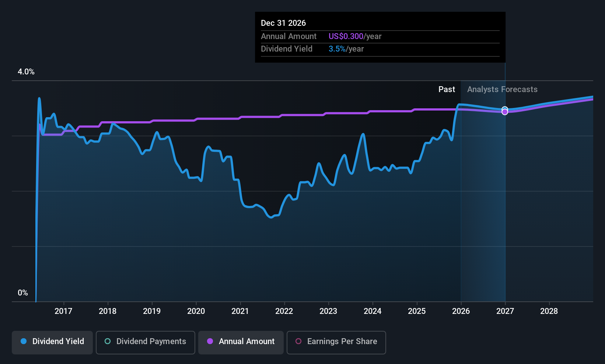This screenshot has height=364, width=605.
Task: Click the 2022 x-axis label
Action: [284, 311]
